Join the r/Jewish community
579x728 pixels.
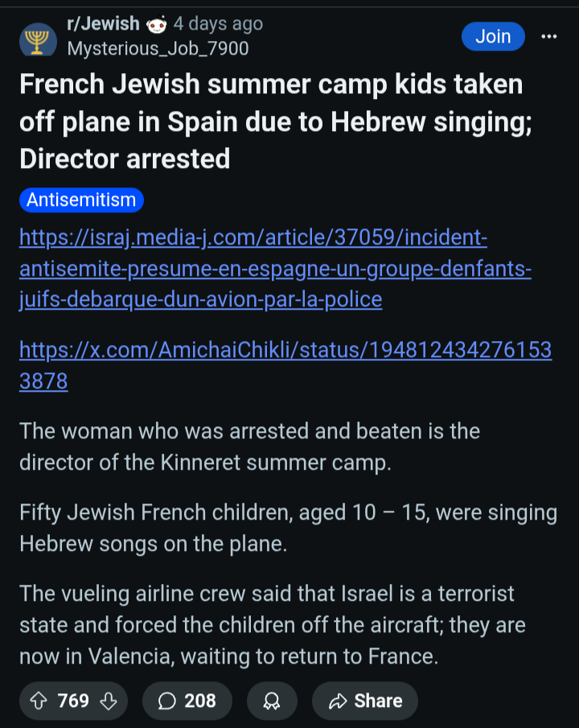(493, 36)
